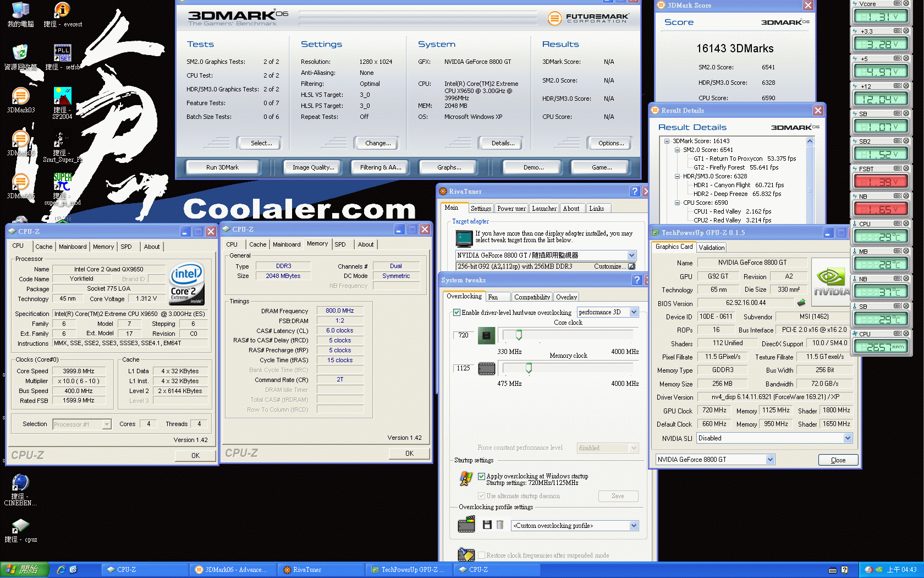Open the cpuz shortcut desktop icon
Screen dimensions: 924x578
(x=20, y=531)
